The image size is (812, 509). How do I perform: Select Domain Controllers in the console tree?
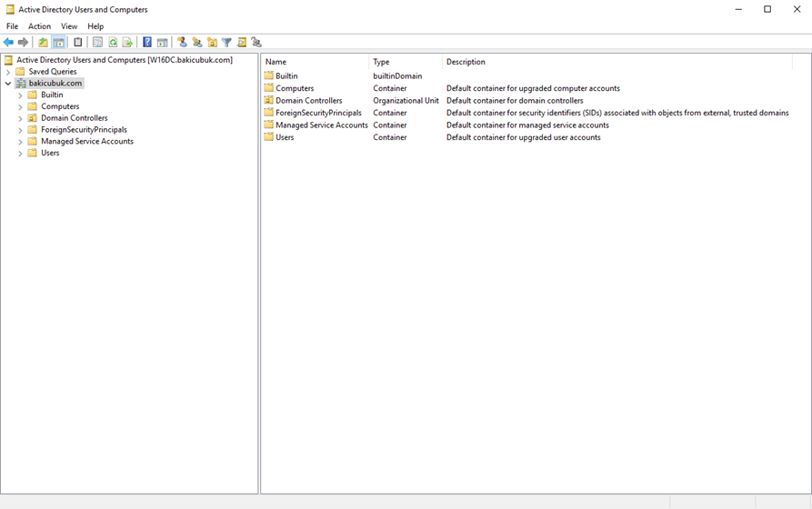pyautogui.click(x=75, y=118)
